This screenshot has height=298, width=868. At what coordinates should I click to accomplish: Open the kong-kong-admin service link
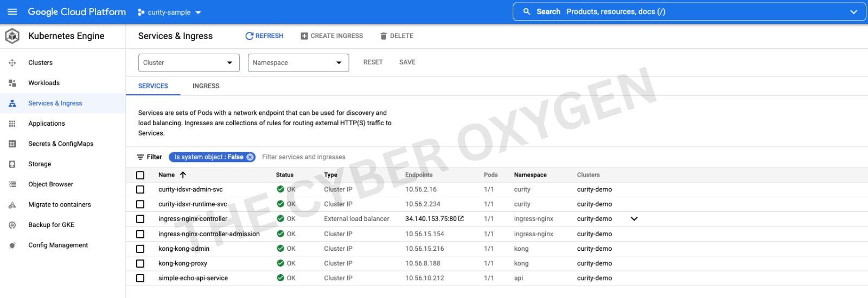tap(184, 249)
